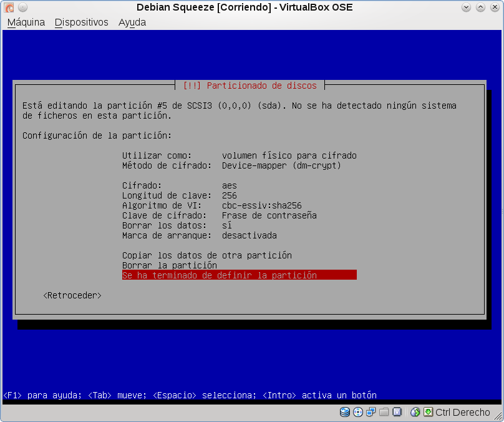Select the 'Marca de arranque' row
The width and height of the screenshot is (504, 422).
tap(199, 235)
